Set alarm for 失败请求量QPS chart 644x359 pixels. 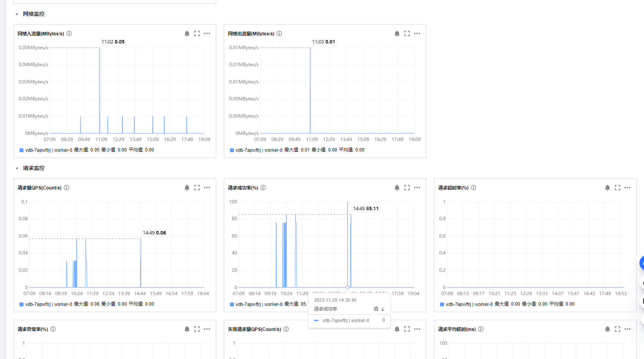[397, 329]
